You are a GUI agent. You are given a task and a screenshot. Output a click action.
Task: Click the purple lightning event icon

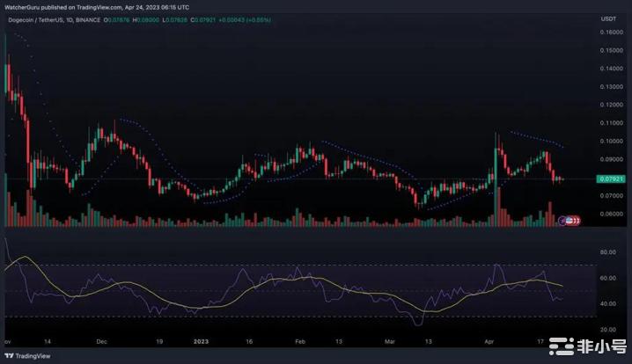coord(561,220)
